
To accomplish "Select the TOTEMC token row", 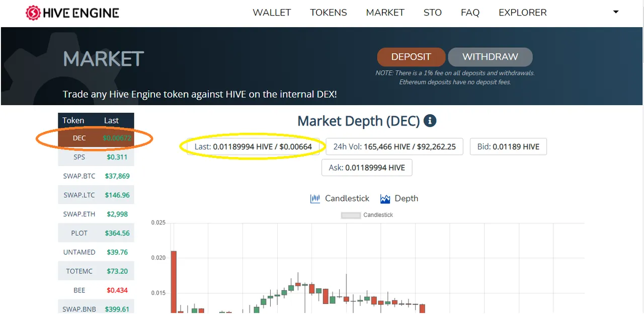I will pyautogui.click(x=96, y=271).
